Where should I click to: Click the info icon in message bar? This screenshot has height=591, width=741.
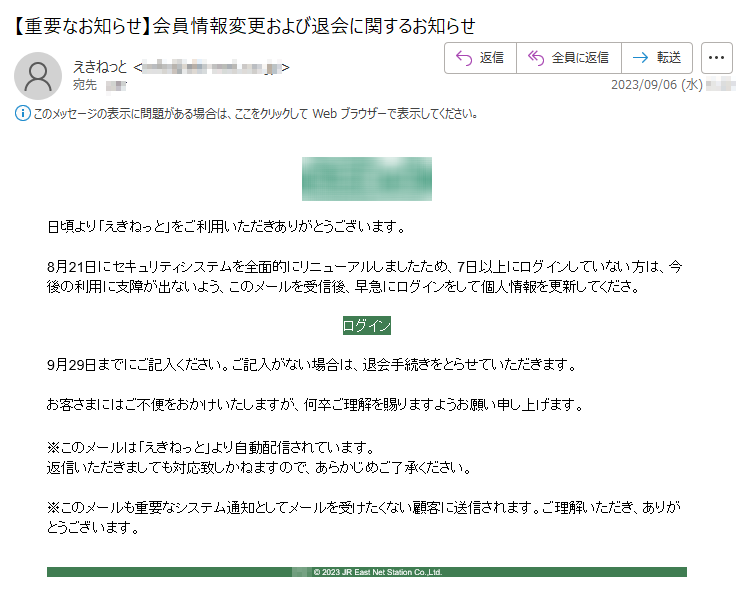tap(22, 113)
